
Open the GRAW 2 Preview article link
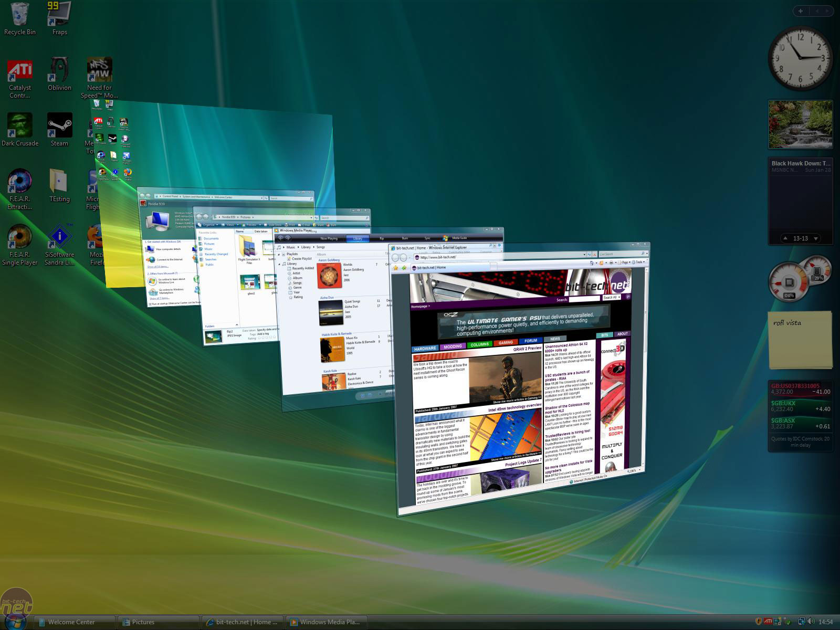[x=527, y=349]
